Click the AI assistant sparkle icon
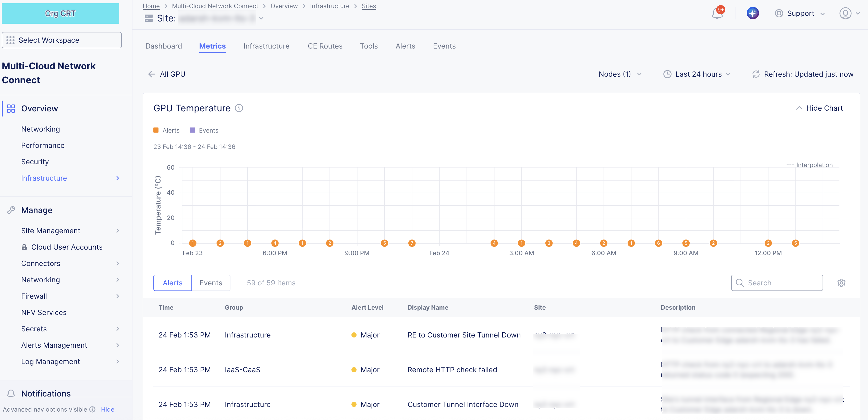Viewport: 868px width, 420px height. pos(752,14)
